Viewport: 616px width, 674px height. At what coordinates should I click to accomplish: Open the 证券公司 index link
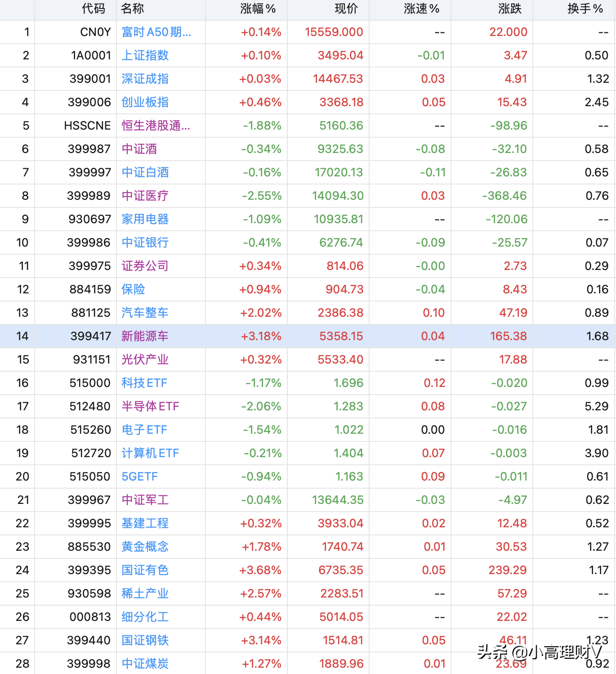[x=145, y=266]
